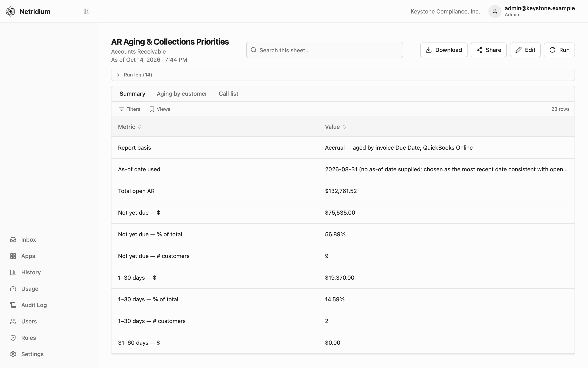Click the 56.89% value
588x368 pixels.
(x=335, y=234)
